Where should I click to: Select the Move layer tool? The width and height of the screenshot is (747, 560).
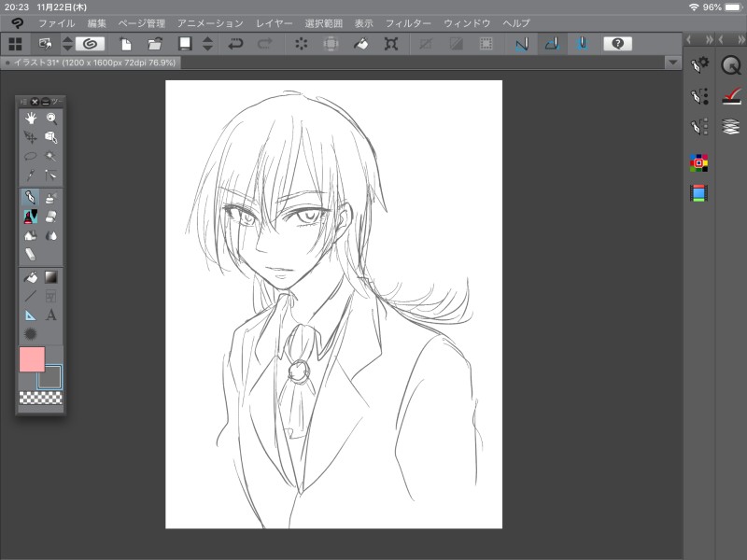pos(31,137)
